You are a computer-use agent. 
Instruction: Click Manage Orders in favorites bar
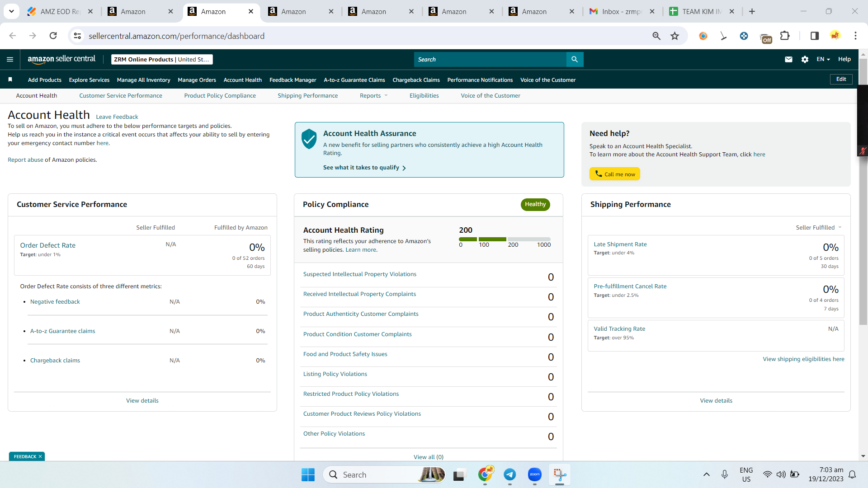(197, 80)
